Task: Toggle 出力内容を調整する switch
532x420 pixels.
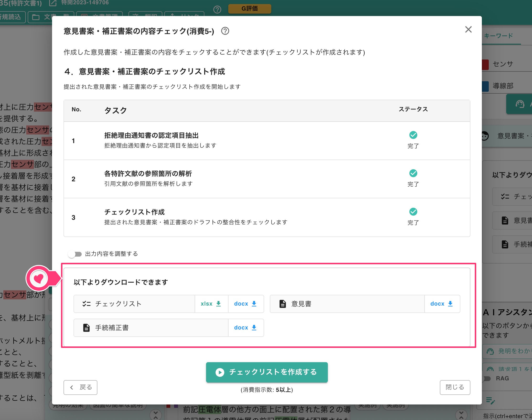Action: point(75,254)
